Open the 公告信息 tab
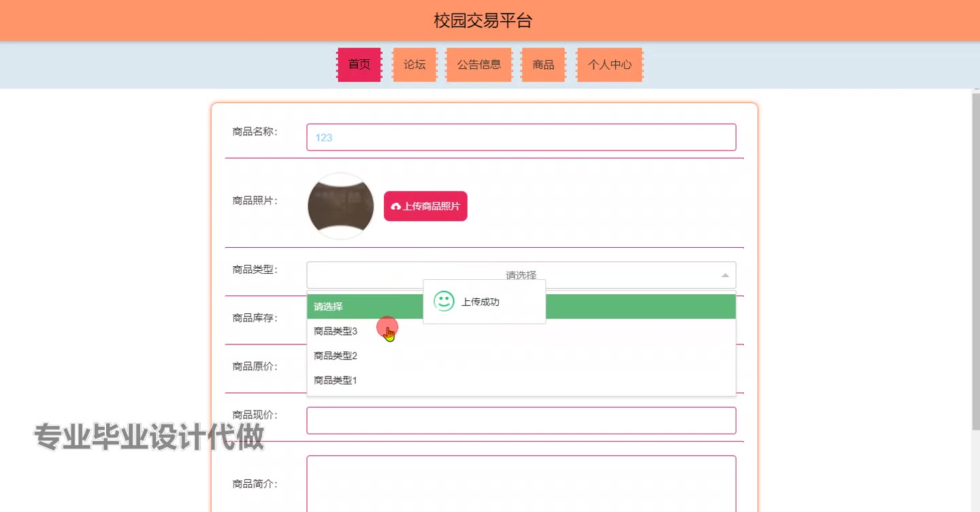980x512 pixels. (479, 65)
